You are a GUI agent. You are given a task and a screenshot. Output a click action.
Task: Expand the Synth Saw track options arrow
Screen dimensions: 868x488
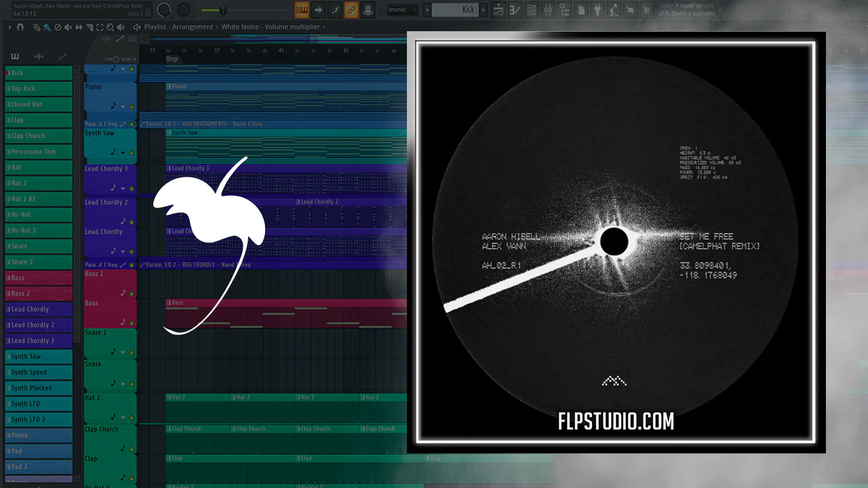coord(123,152)
